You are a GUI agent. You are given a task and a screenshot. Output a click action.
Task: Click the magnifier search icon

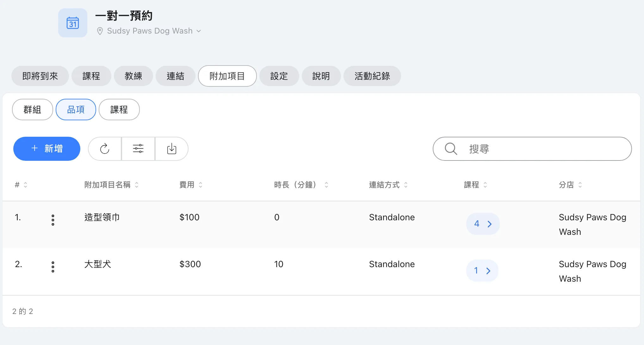[x=451, y=149]
